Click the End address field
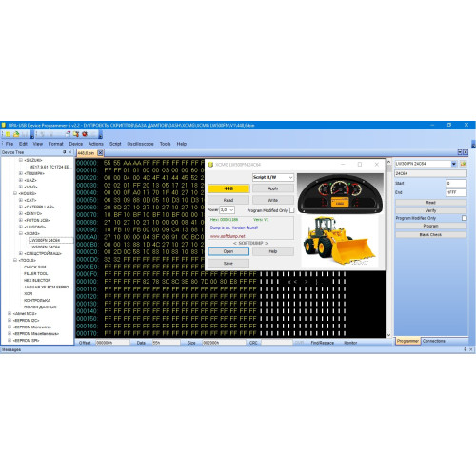 [x=456, y=192]
